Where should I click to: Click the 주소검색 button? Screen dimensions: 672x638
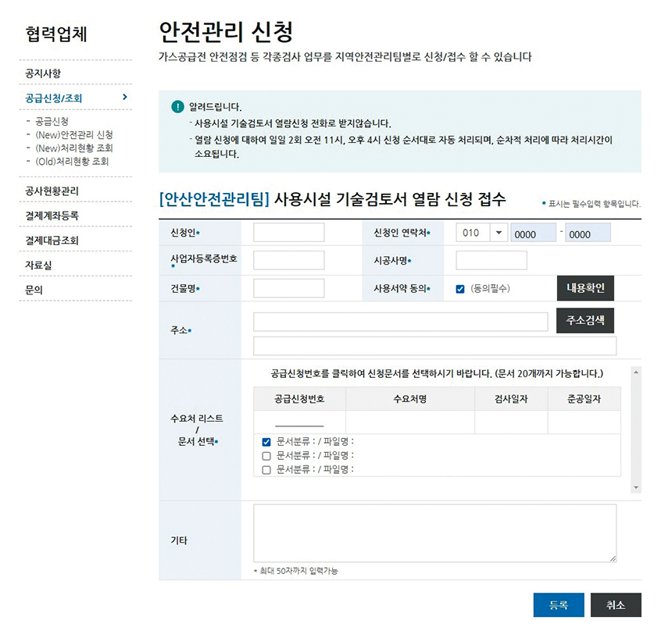click(585, 321)
